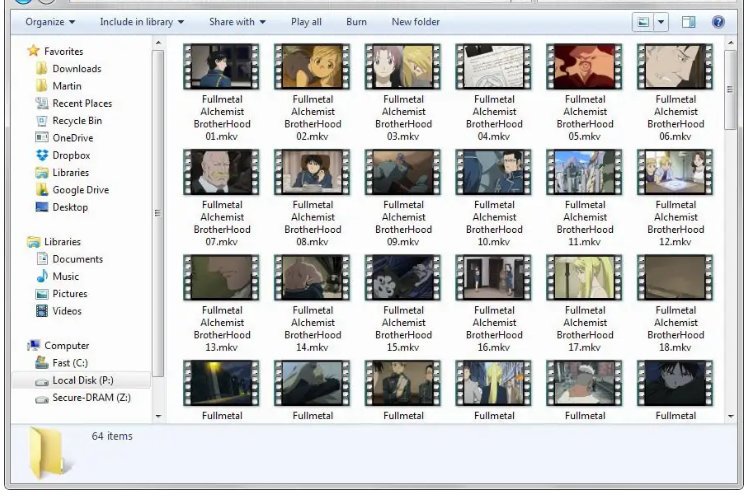Open the Organize menu
This screenshot has width=750, height=496.
(x=50, y=22)
